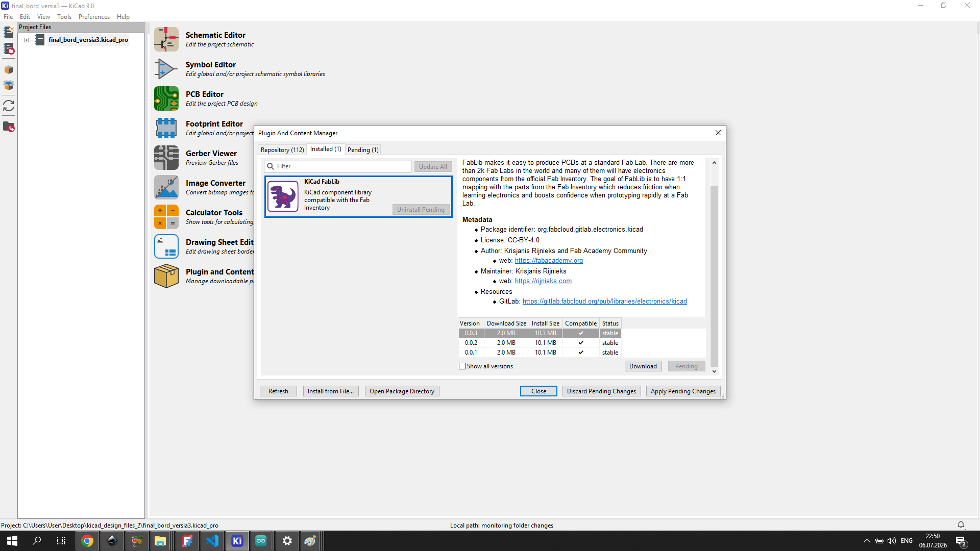Image resolution: width=980 pixels, height=551 pixels.
Task: Click the browse project folder icon
Action: (9, 127)
